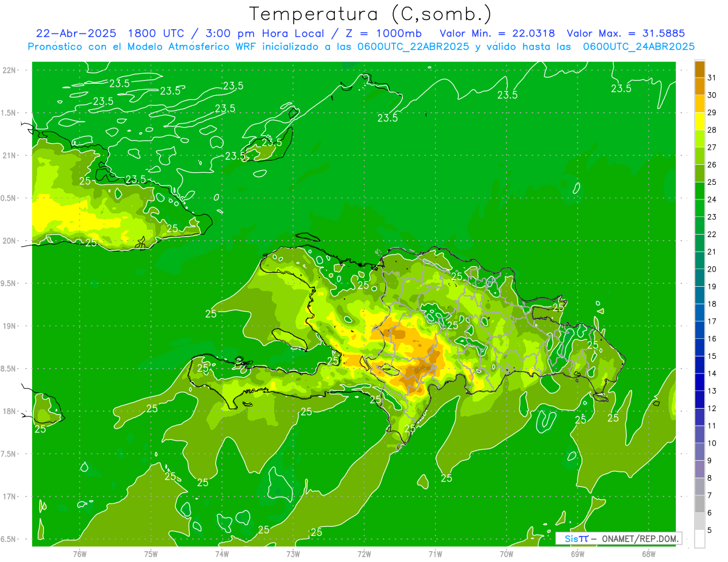Pick the orange swatch between 30 and 31

click(699, 86)
